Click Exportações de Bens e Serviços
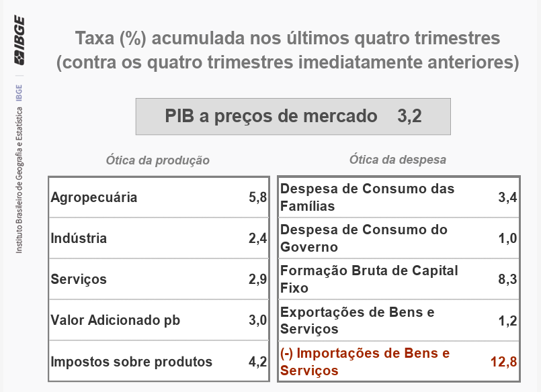The width and height of the screenshot is (541, 392). click(x=358, y=320)
